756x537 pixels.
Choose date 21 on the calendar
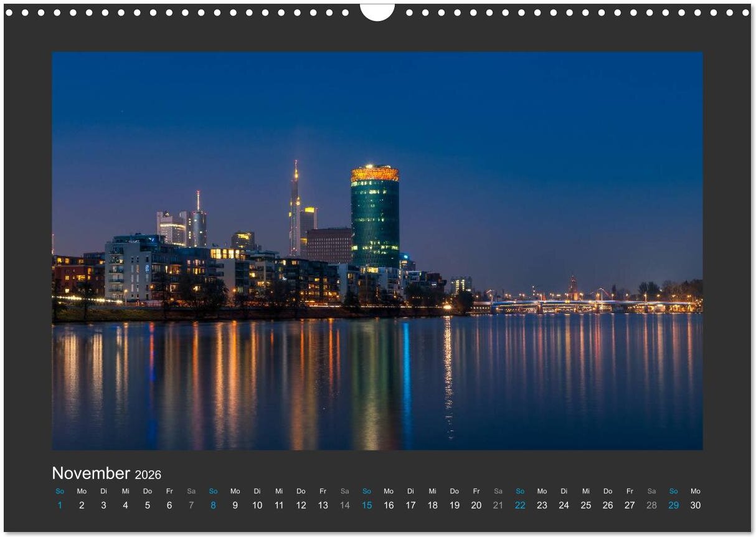(x=498, y=505)
